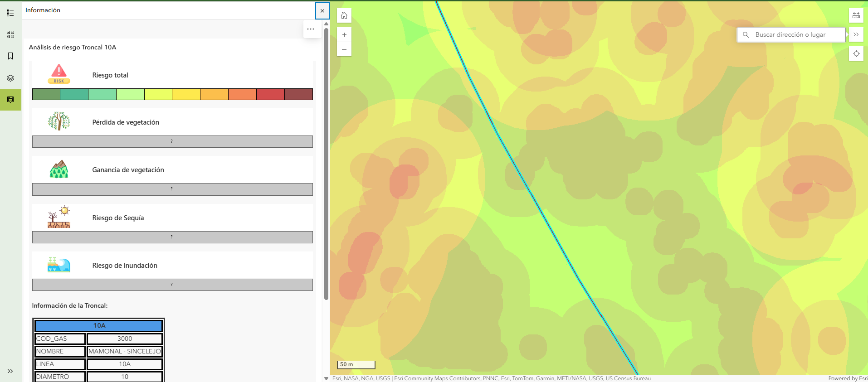Select the '3000' value cell

pyautogui.click(x=125, y=338)
